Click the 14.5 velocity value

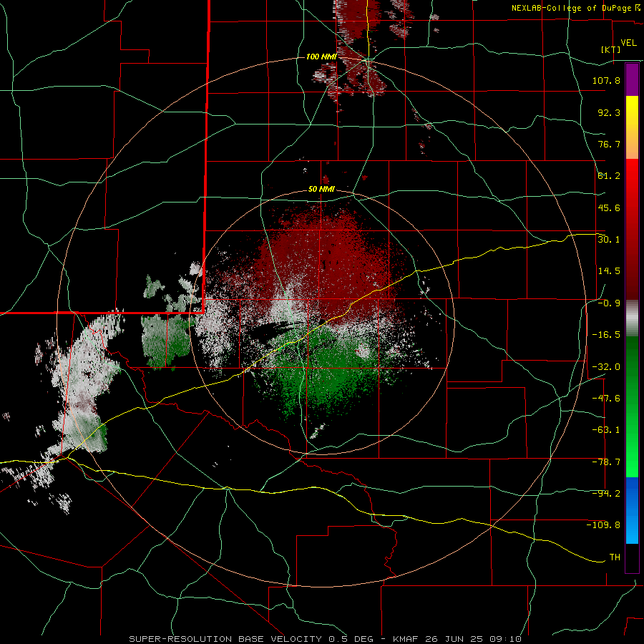click(x=609, y=271)
